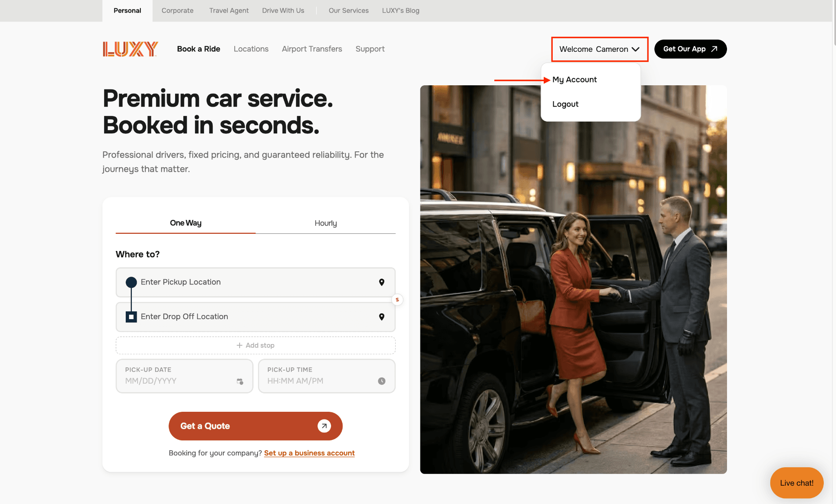The width and height of the screenshot is (836, 504).
Task: Click the pickup location map pin icon
Action: (382, 282)
